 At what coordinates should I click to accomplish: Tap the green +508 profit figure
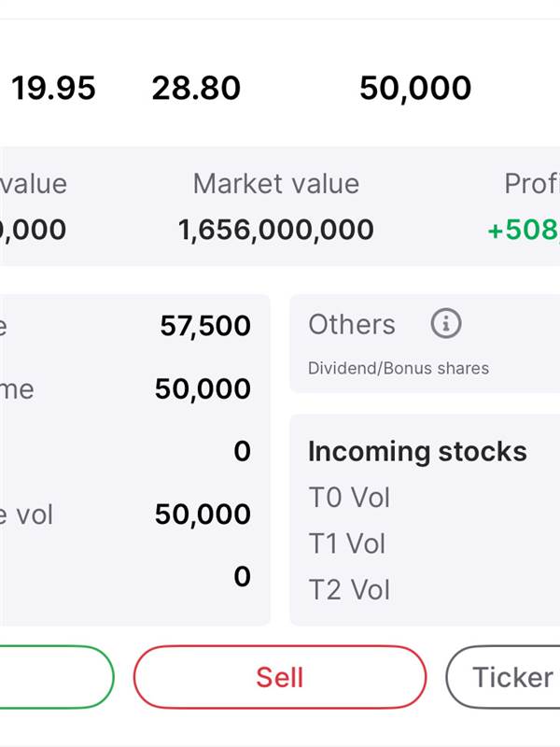click(x=524, y=230)
